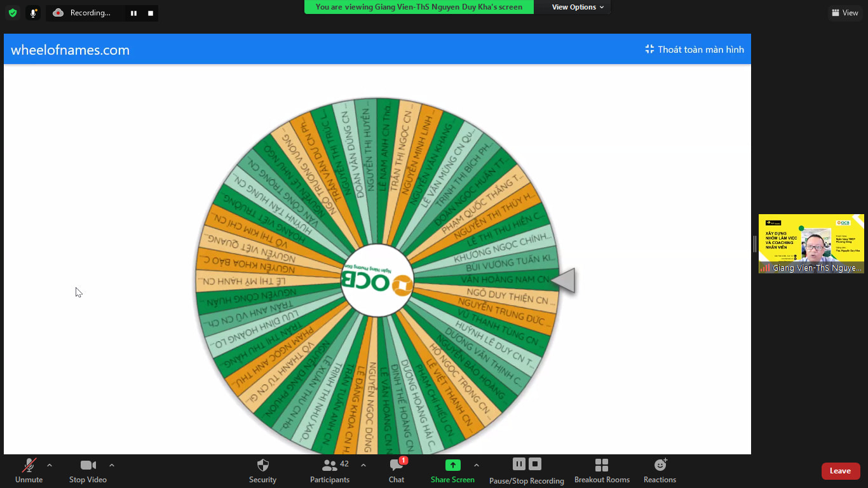Open the Participants panel

330,471
